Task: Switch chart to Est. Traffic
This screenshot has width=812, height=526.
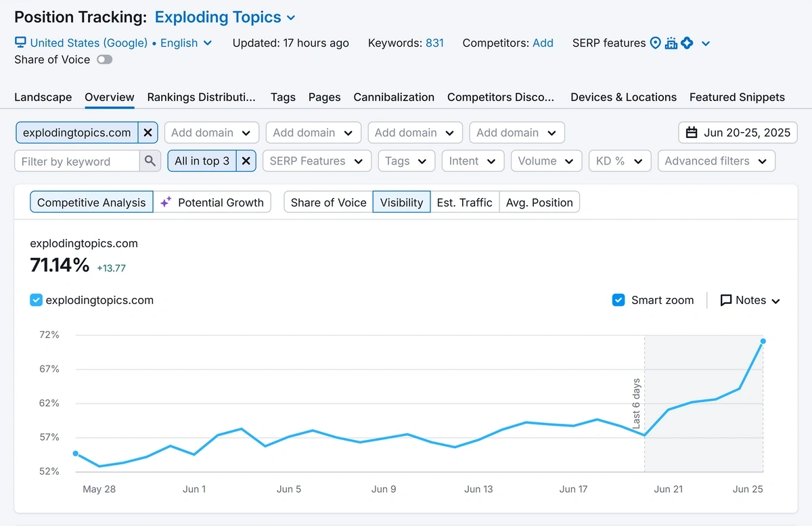Action: (x=465, y=202)
